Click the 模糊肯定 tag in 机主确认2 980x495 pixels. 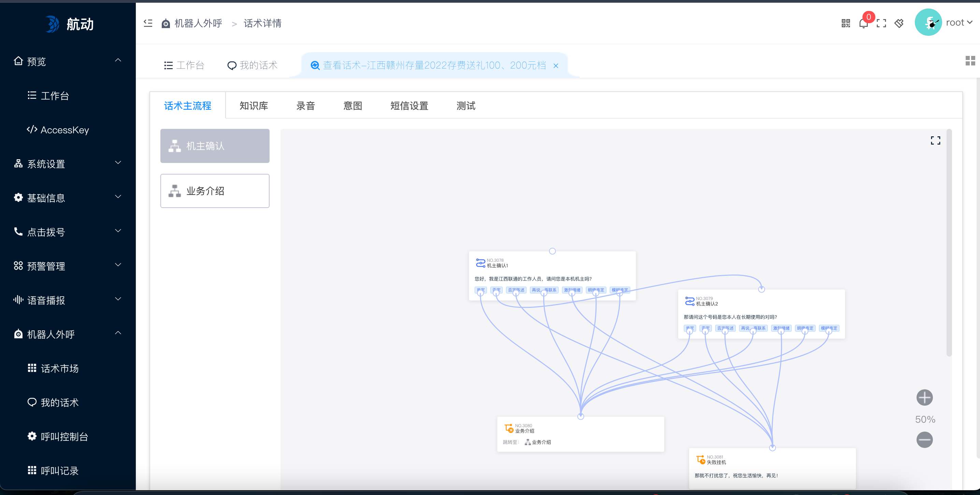tap(829, 328)
